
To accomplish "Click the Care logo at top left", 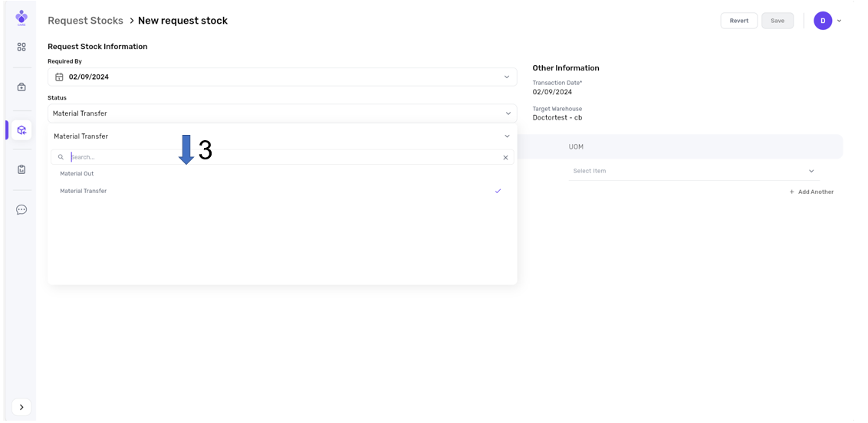I will (x=21, y=18).
